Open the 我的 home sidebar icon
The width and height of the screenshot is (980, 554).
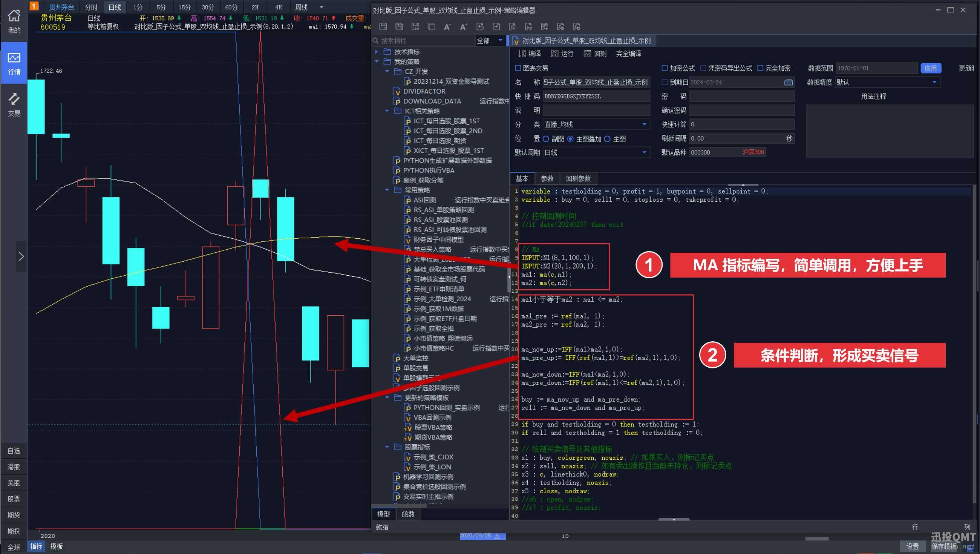point(14,21)
